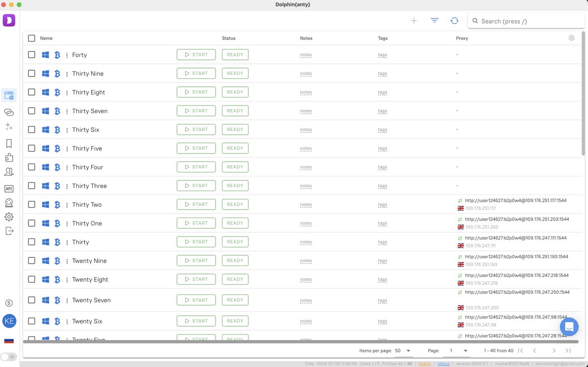The image size is (588, 367).
Task: Open the health link in the status bar
Action: (x=424, y=364)
